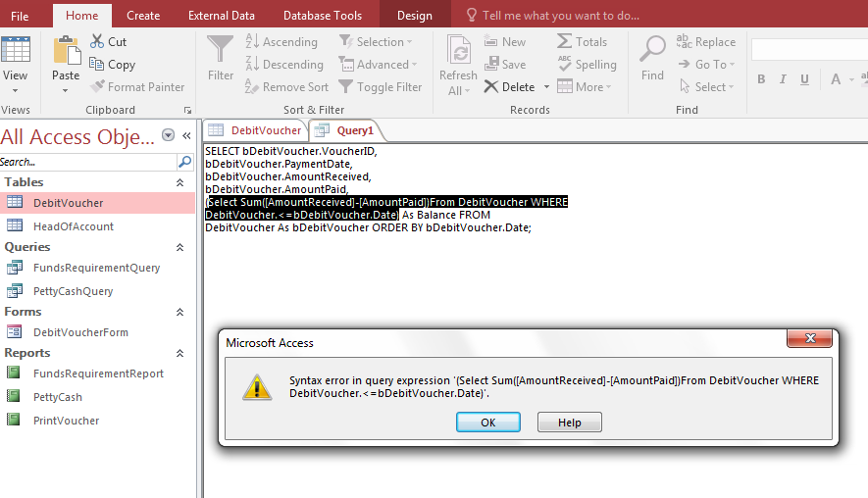
Task: Click the Filter funnel icon
Action: point(220,50)
